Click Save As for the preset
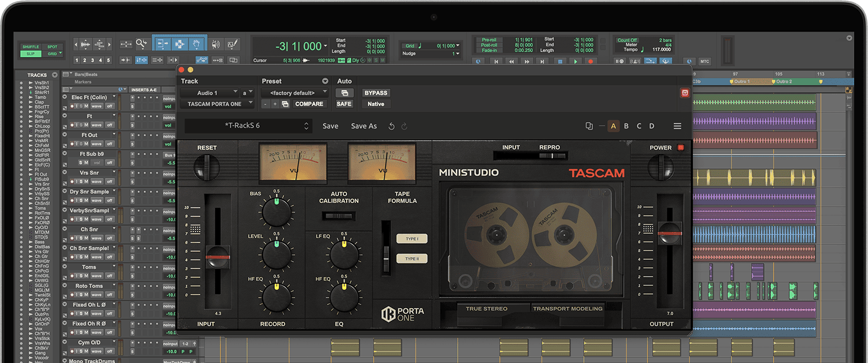 click(363, 126)
